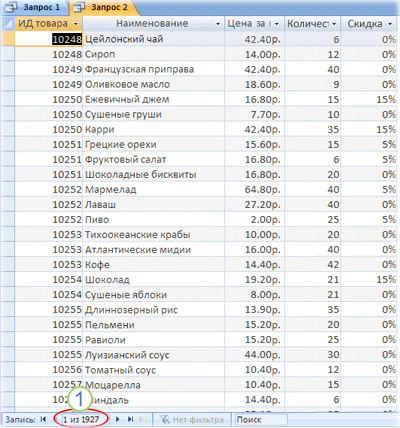Image resolution: width=400 pixels, height=428 pixels.
Task: Click the cell 'Фруктовый салат'
Action: click(x=153, y=159)
